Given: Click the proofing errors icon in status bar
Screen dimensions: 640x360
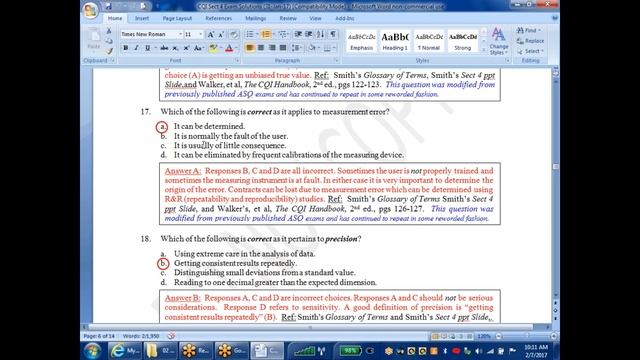Looking at the screenshot, I should pos(171,336).
